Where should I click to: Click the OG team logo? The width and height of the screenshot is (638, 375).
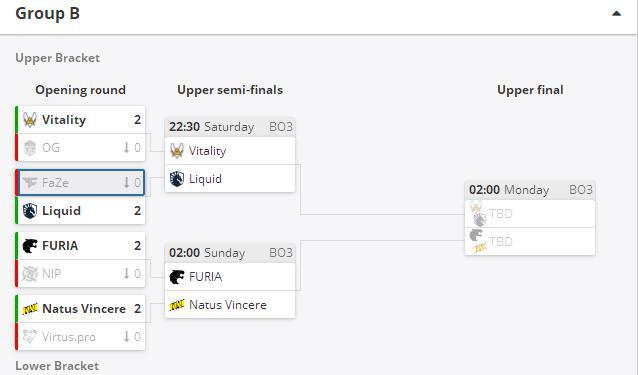pyautogui.click(x=30, y=148)
